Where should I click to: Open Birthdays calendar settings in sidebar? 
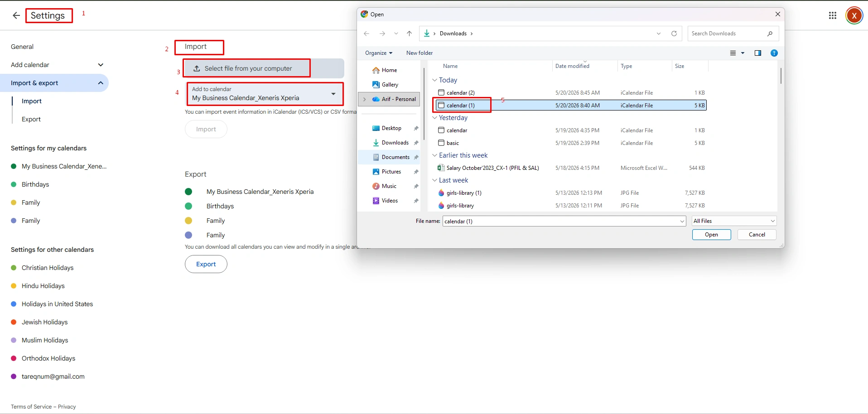35,184
